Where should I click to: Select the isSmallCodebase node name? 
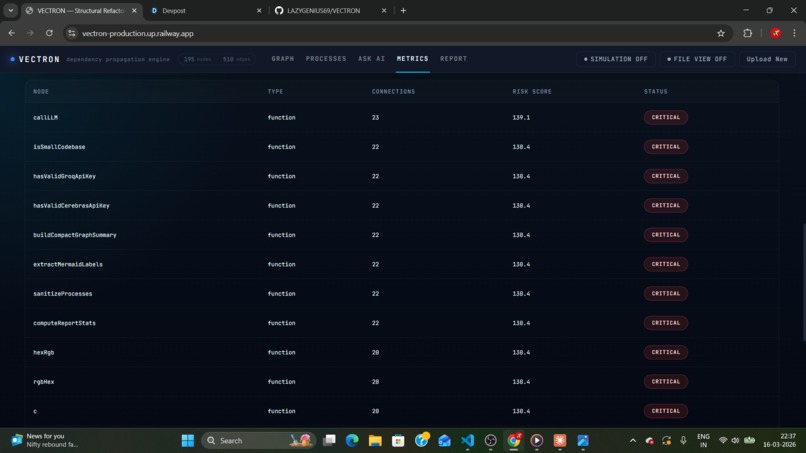[59, 147]
